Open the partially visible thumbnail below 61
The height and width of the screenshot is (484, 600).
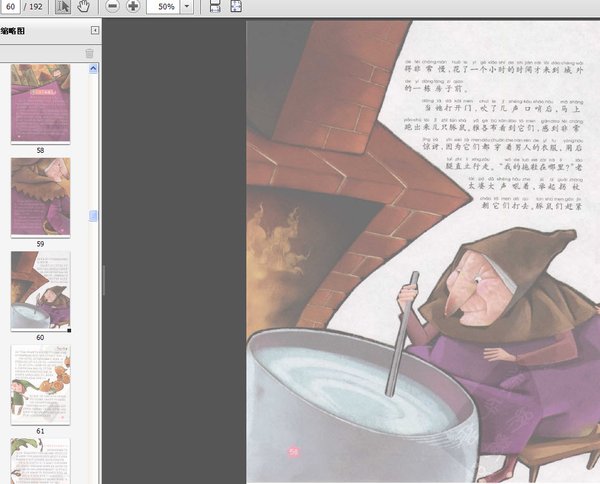pyautogui.click(x=41, y=461)
